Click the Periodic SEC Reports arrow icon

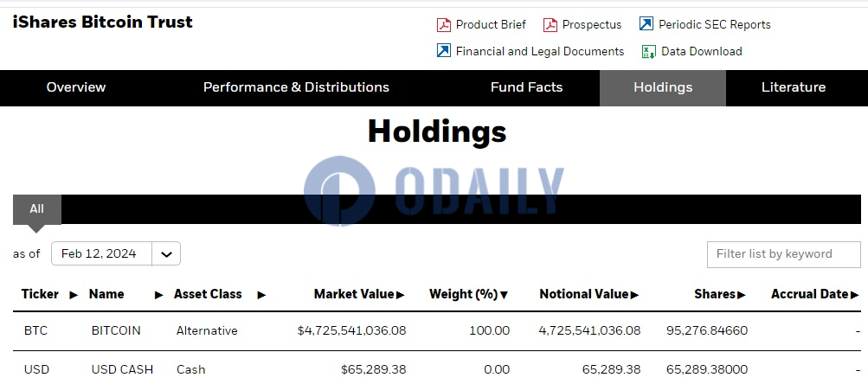pos(646,24)
